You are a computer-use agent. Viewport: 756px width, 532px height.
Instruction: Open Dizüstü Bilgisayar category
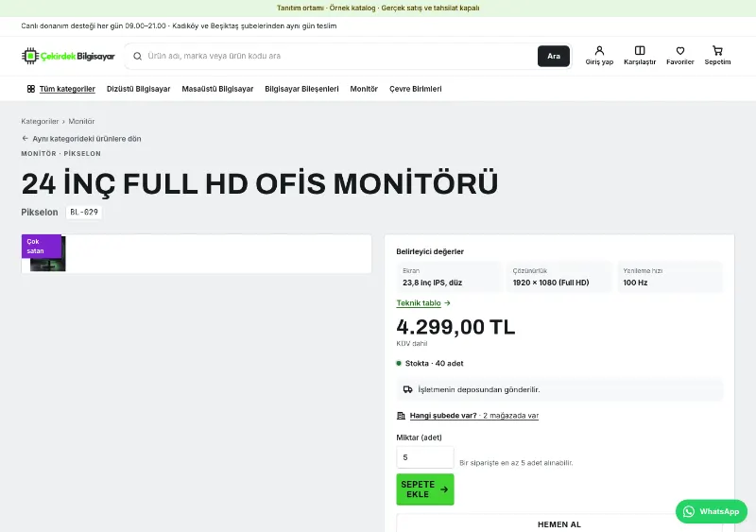[x=138, y=89]
